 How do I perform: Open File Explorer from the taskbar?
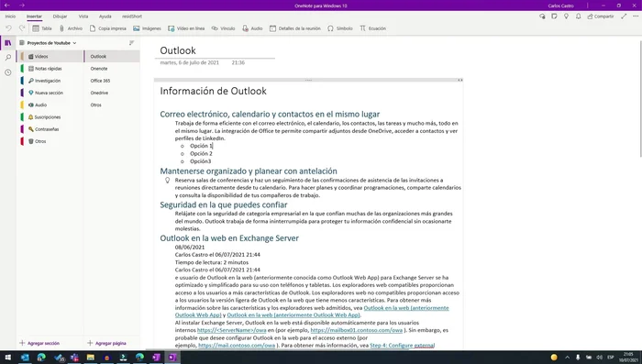[x=91, y=357]
